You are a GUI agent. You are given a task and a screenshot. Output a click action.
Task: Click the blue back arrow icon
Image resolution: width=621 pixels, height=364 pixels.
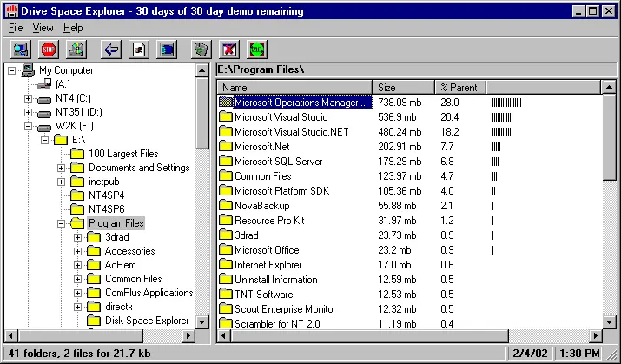(111, 50)
